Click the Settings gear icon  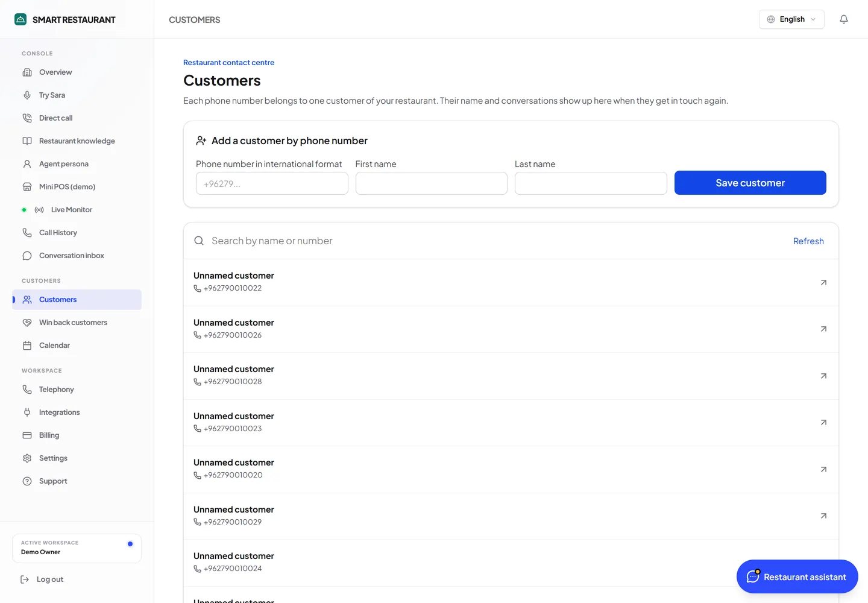point(27,458)
